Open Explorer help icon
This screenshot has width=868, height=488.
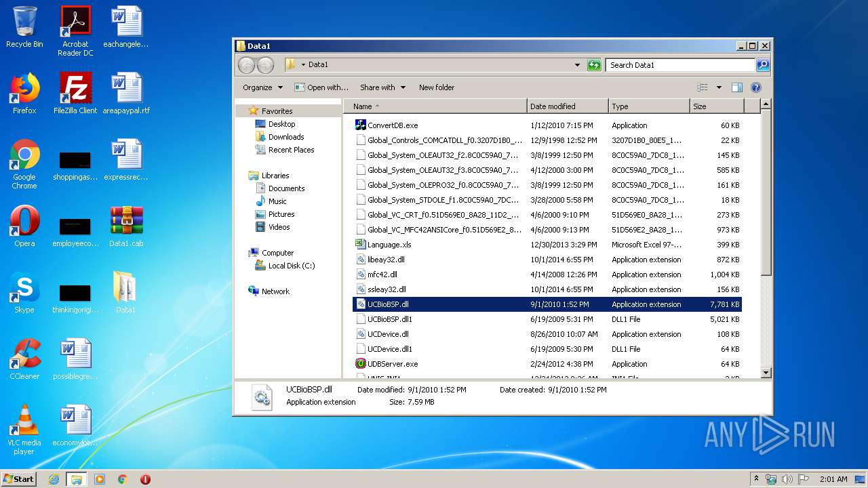(x=756, y=87)
